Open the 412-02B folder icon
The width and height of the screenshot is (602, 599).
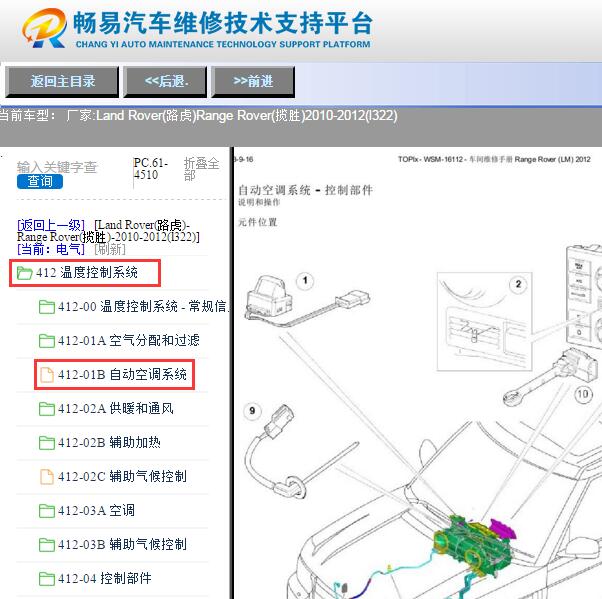tap(47, 443)
